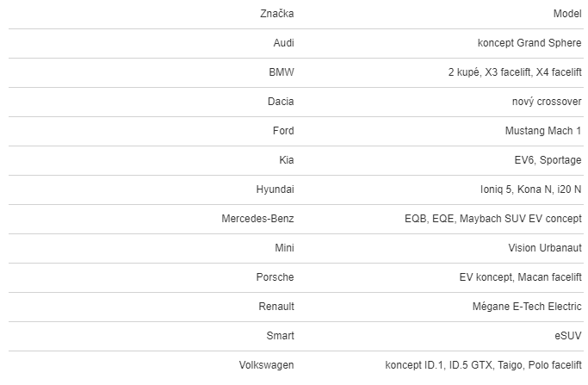The width and height of the screenshot is (588, 385).
Task: Select the Audi brand cell
Action: click(x=283, y=43)
